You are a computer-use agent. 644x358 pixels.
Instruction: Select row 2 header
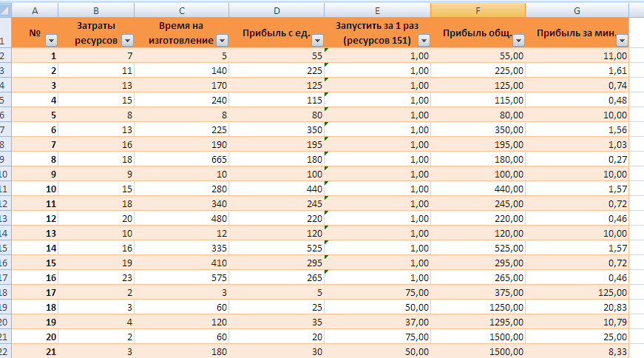pos(5,55)
